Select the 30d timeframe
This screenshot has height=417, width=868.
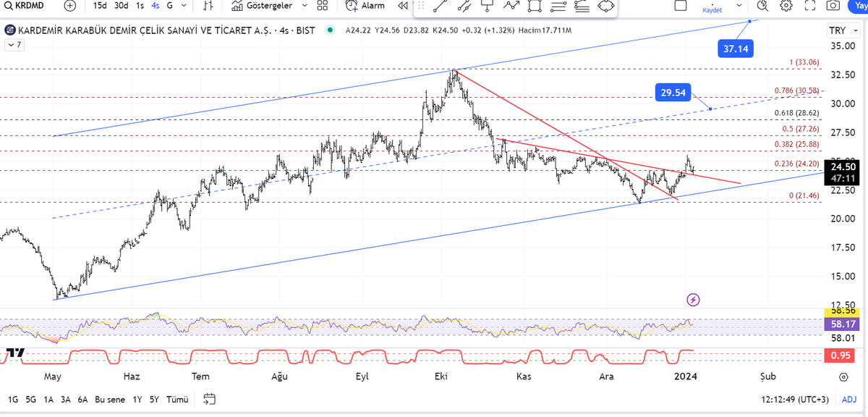coord(122,5)
